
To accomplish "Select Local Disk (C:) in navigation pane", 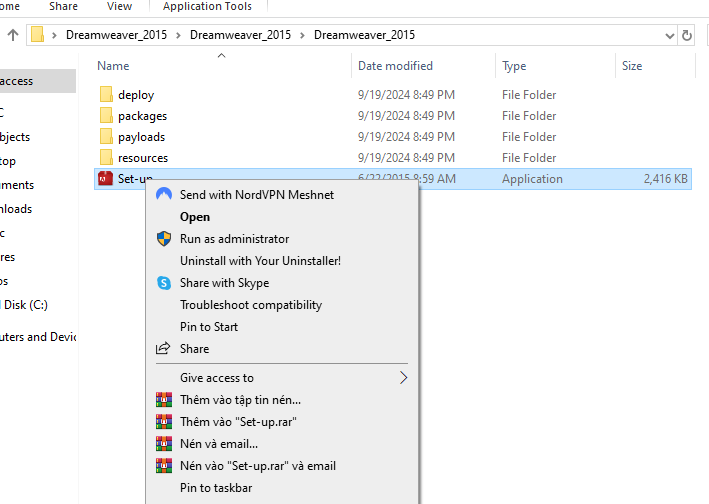I will tap(25, 305).
